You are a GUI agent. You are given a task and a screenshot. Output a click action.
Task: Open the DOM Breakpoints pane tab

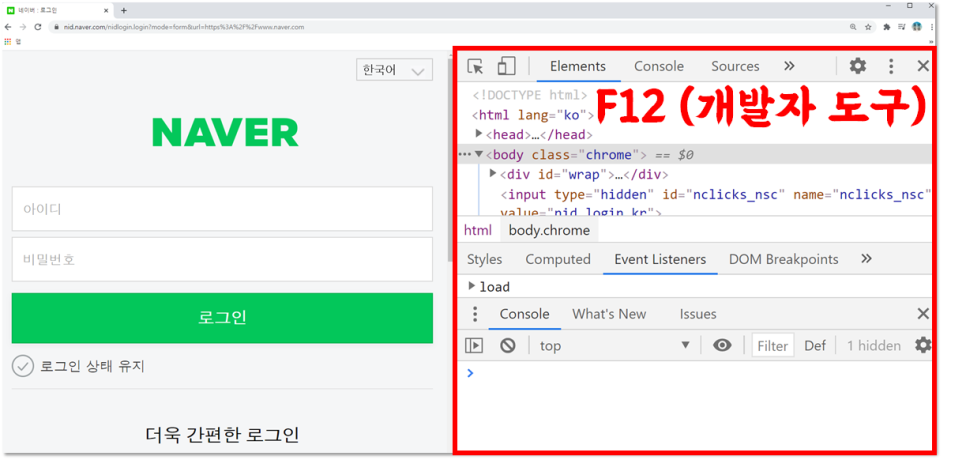coord(783,259)
